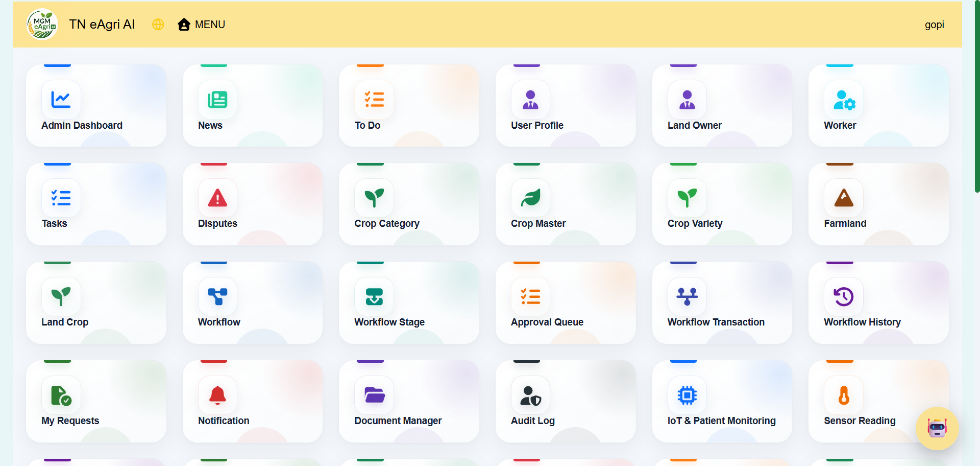Click the "Workflow History" label text
The image size is (980, 466).
[x=862, y=322]
